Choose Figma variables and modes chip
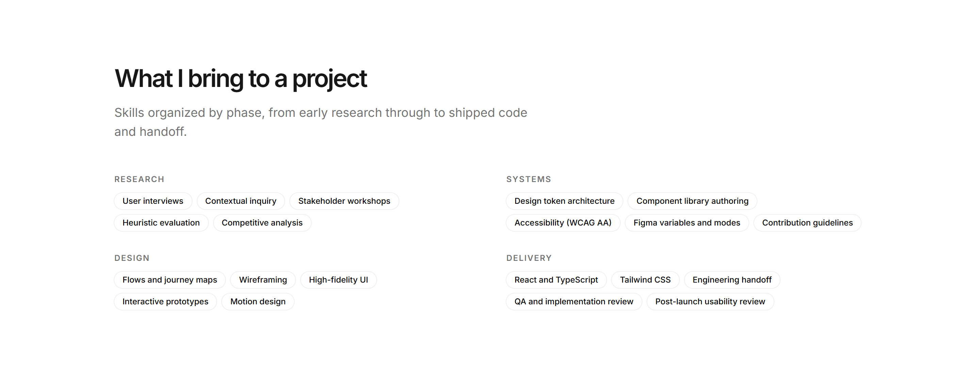 click(x=687, y=222)
